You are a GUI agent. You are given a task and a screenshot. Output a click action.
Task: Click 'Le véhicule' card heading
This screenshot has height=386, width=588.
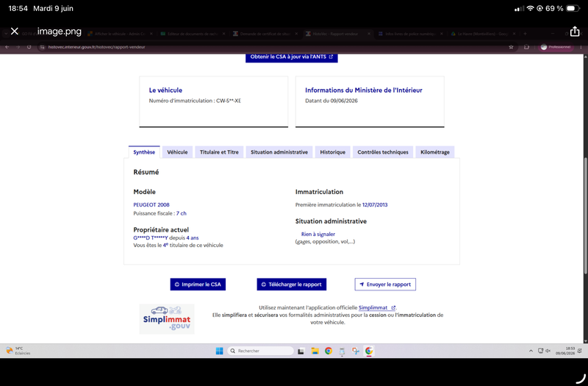[x=165, y=90]
